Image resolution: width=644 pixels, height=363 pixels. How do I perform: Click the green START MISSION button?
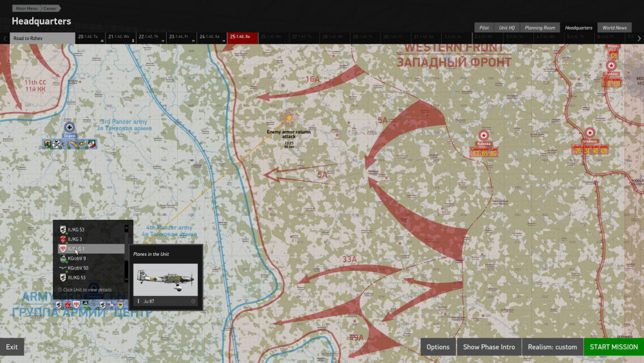(614, 347)
